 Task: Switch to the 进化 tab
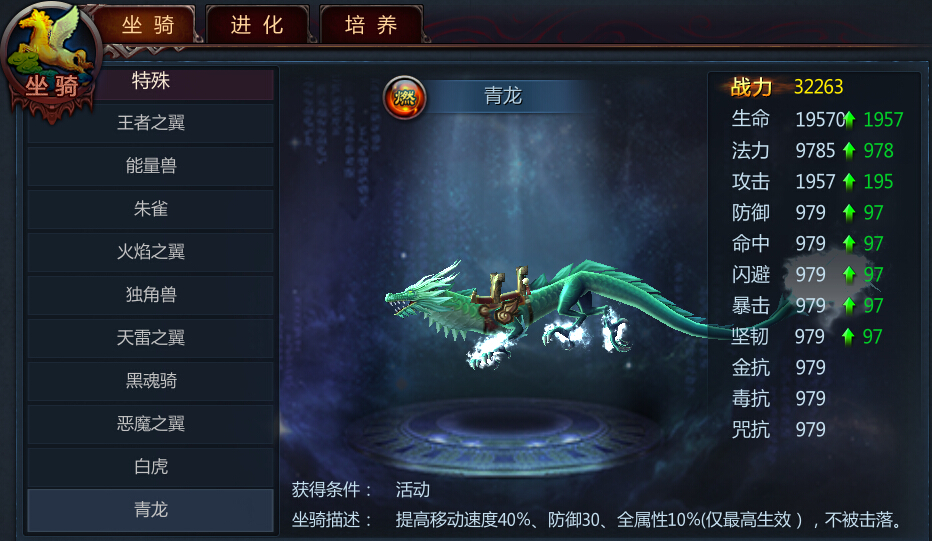pyautogui.click(x=257, y=24)
